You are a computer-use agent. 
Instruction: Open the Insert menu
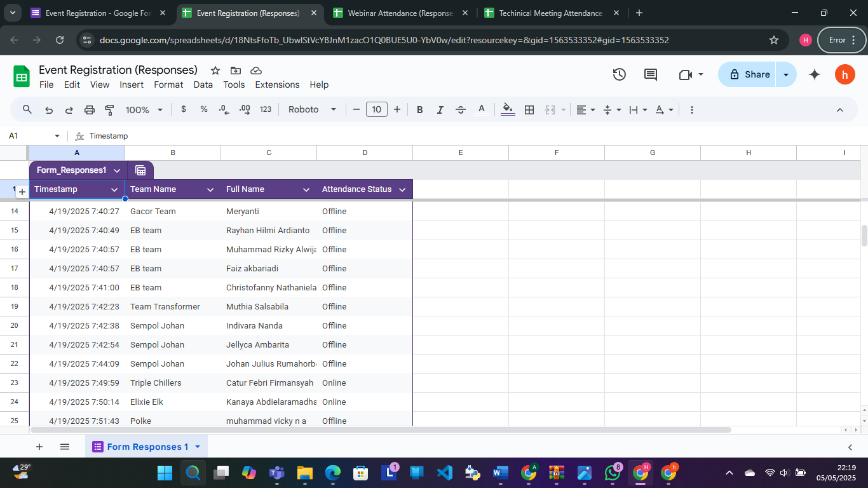(132, 85)
